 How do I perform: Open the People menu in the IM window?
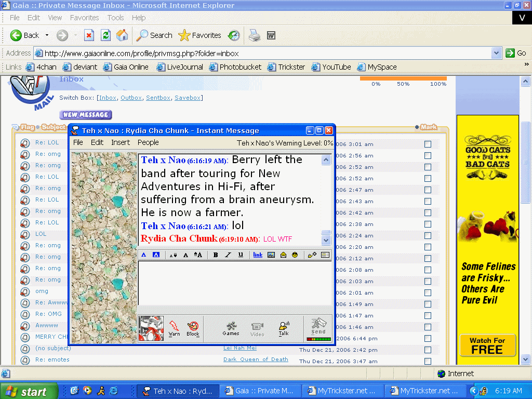tap(148, 142)
